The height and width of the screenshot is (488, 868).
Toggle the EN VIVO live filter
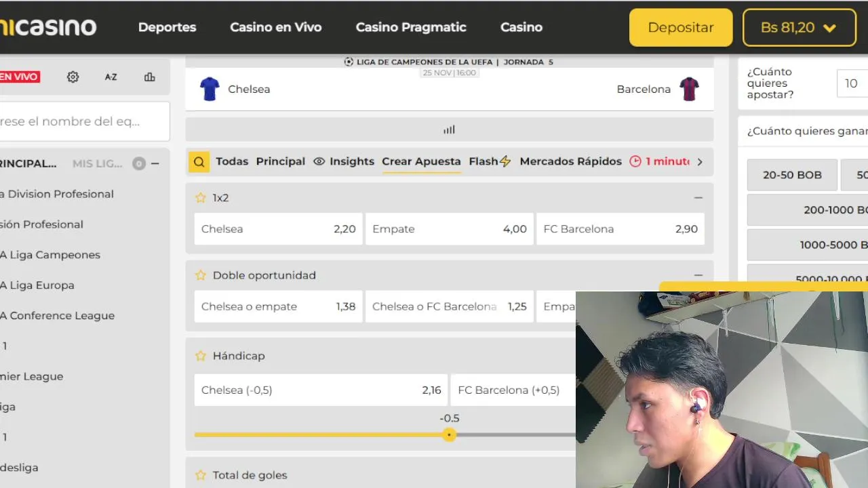[x=19, y=77]
